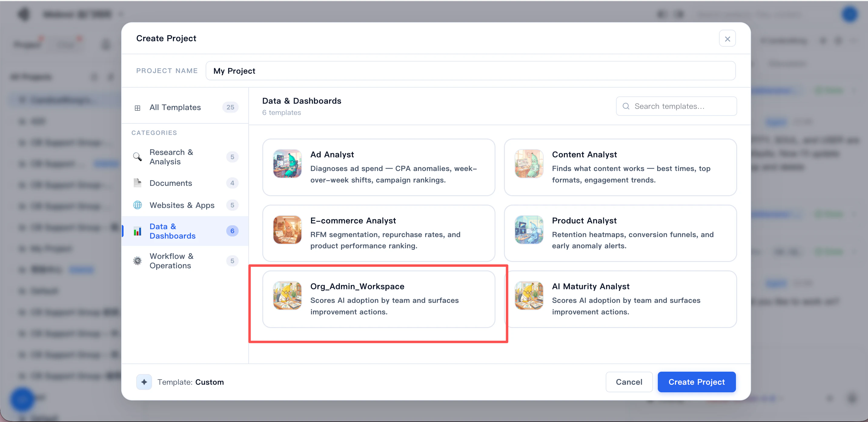This screenshot has height=422, width=868.
Task: Open the Workflow & Operations category
Action: pyautogui.click(x=185, y=261)
